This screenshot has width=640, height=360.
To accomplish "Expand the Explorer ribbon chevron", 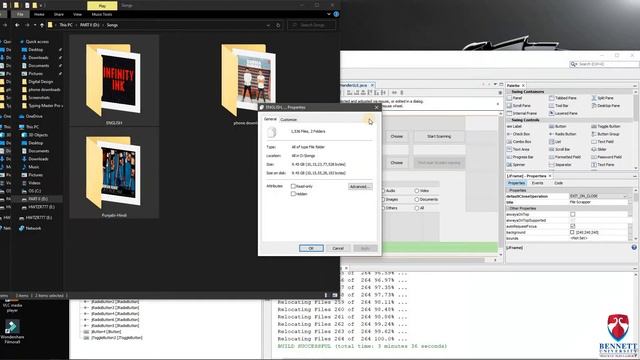I will click(x=329, y=14).
